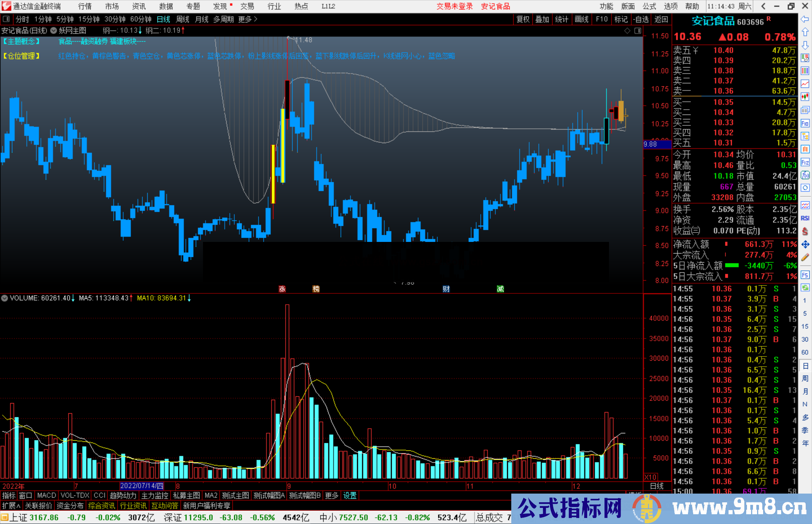Click the 复权 button

pos(523,19)
